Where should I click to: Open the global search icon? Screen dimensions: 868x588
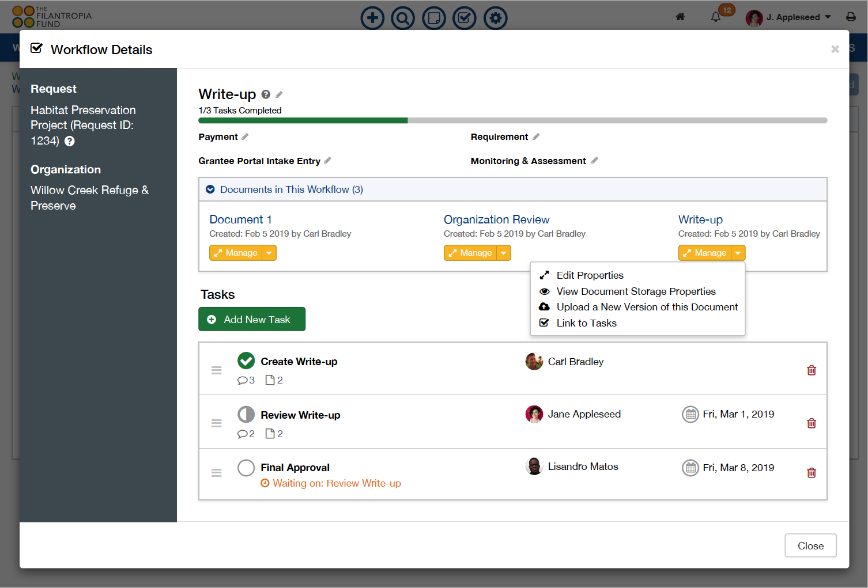pyautogui.click(x=403, y=18)
